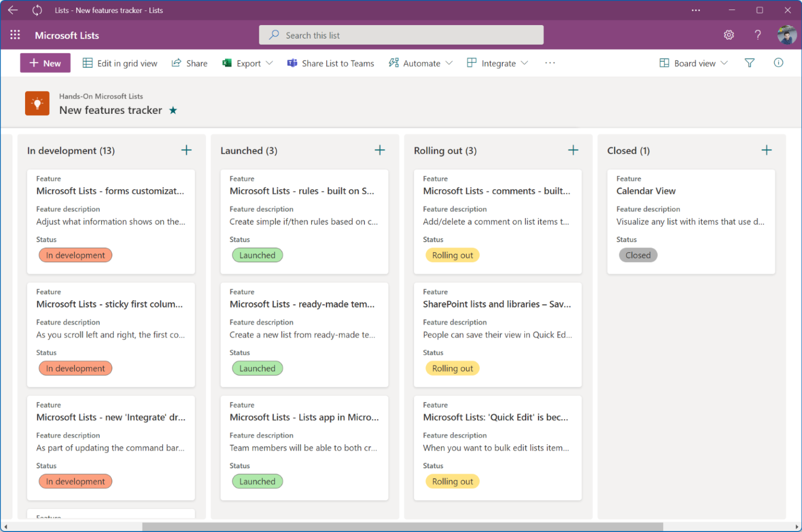Open the settings gear icon
Image resolution: width=802 pixels, height=532 pixels.
click(729, 35)
